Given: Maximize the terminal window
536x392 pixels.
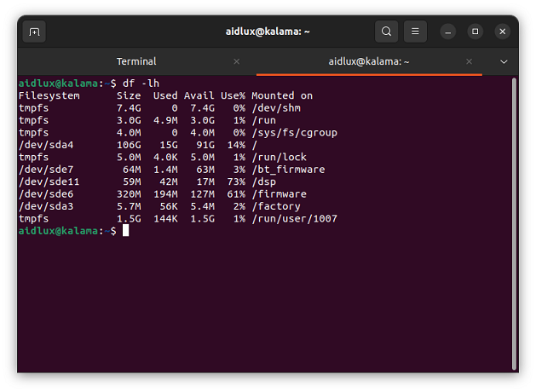Looking at the screenshot, I should click(x=475, y=32).
